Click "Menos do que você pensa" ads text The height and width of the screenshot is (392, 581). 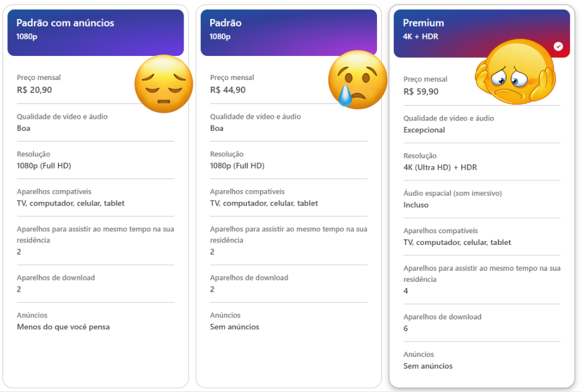[63, 327]
